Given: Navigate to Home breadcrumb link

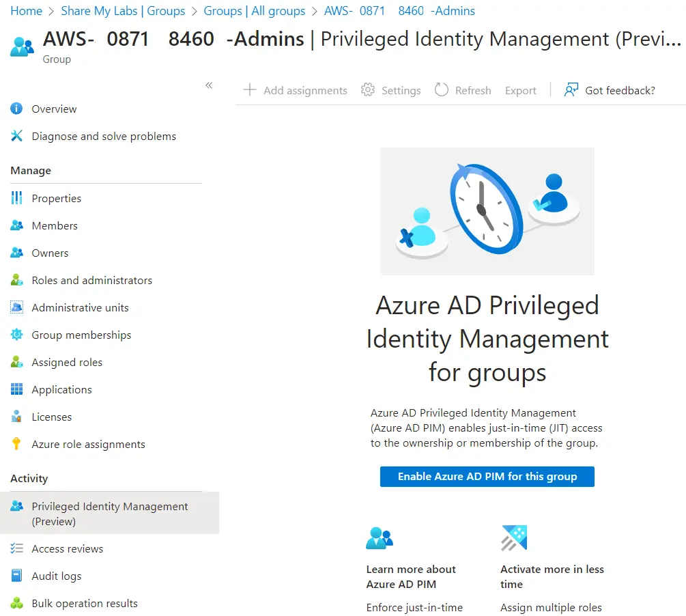Looking at the screenshot, I should (26, 11).
